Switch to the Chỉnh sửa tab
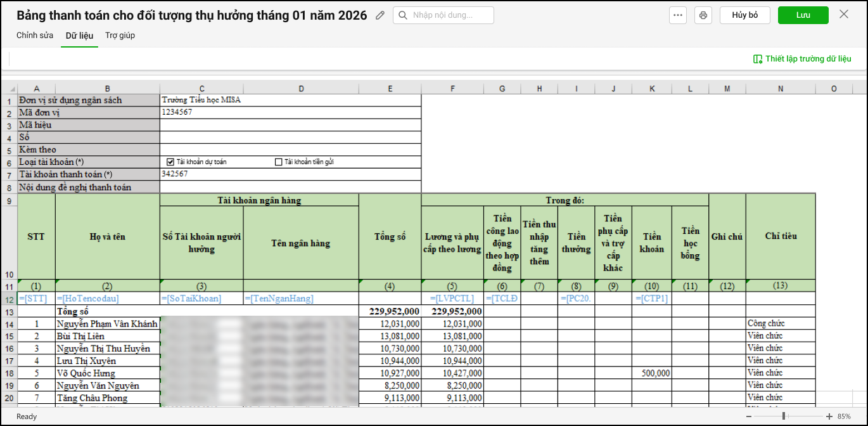Screen dimensions: 868x426 35,35
